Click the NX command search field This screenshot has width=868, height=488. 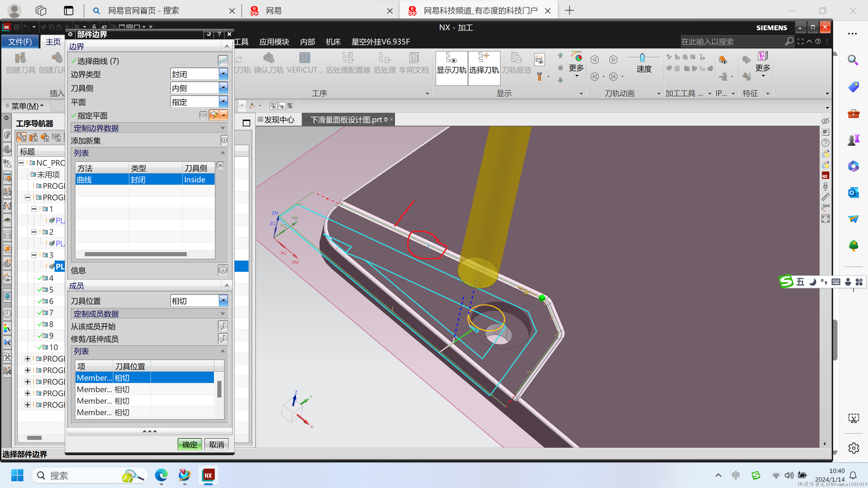pyautogui.click(x=732, y=41)
